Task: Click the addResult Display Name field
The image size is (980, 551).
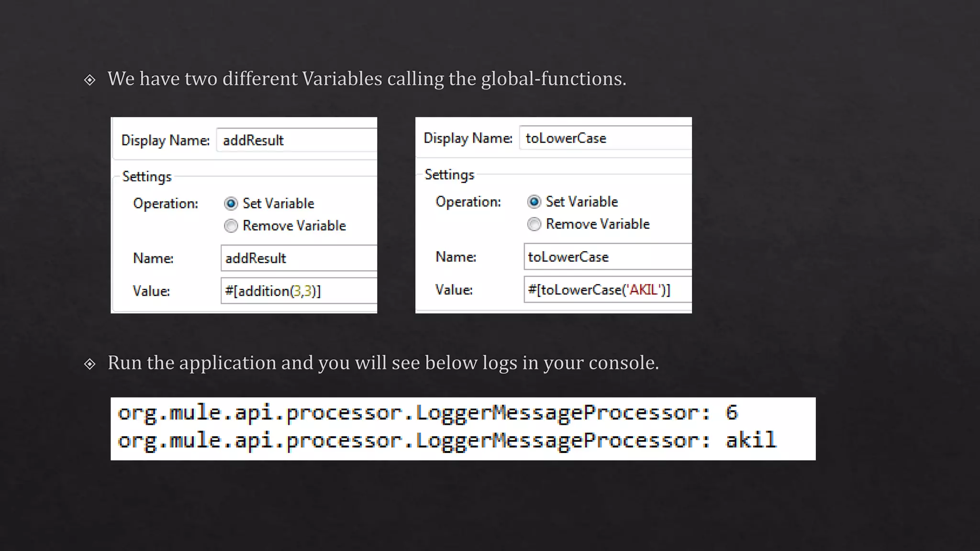Action: coord(297,140)
